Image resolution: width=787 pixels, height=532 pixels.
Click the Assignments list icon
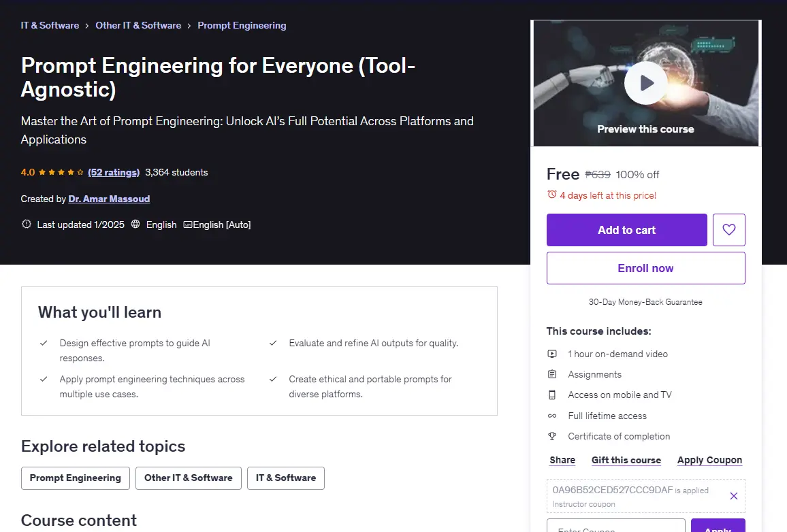pyautogui.click(x=552, y=374)
